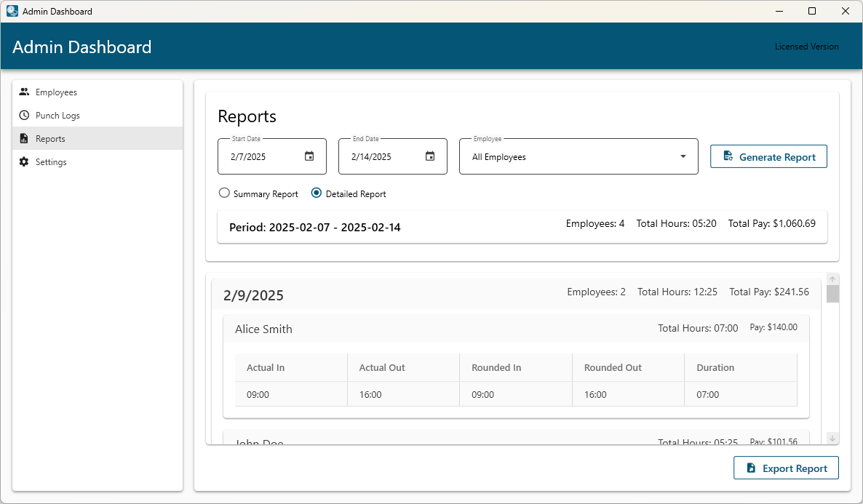863x504 pixels.
Task: Navigate to Punch Logs in the sidebar
Action: point(57,115)
